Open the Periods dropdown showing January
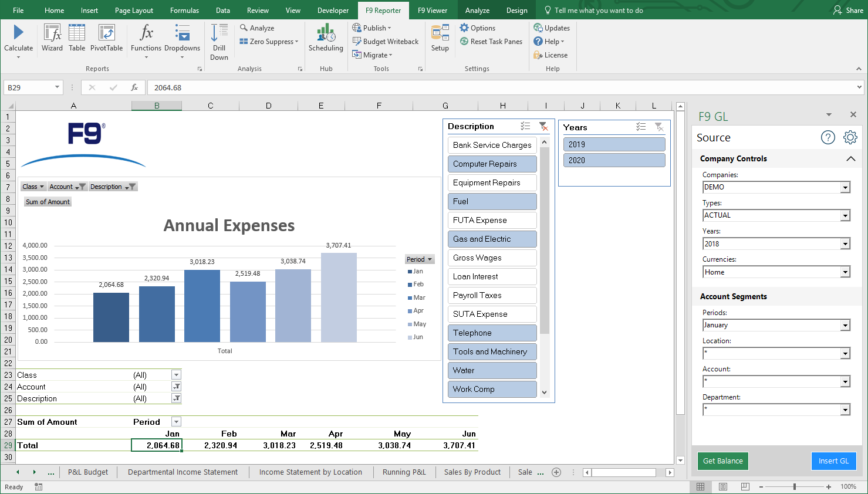The height and width of the screenshot is (494, 868). [x=845, y=326]
